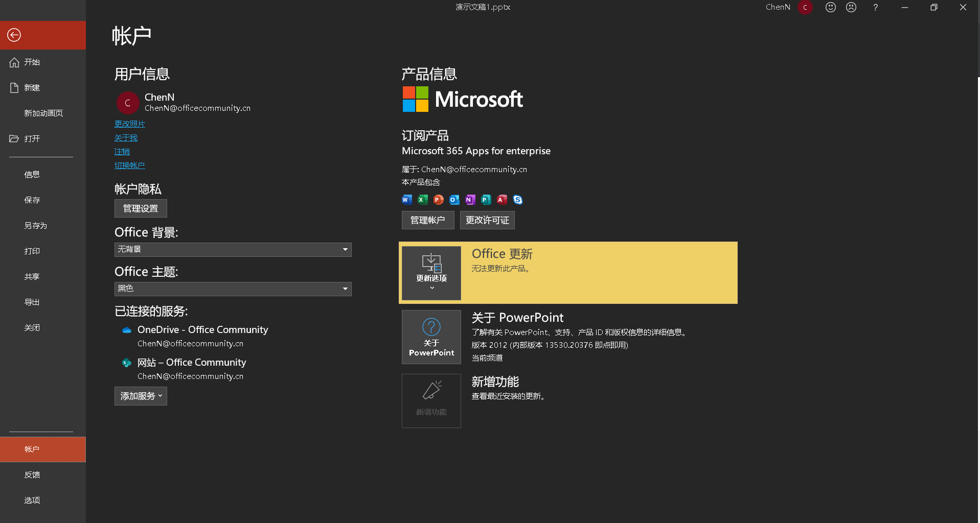Click the back arrow to exit backstage
This screenshot has height=523, width=980.
[x=14, y=35]
